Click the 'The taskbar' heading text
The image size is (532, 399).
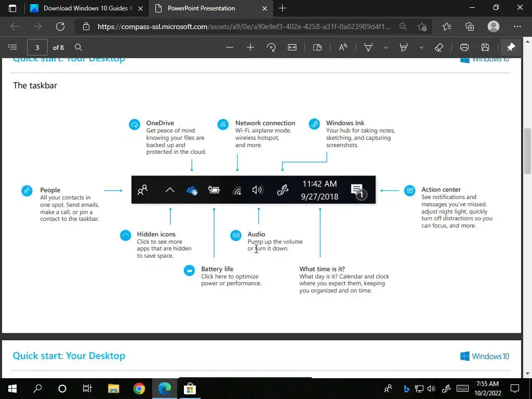(35, 86)
